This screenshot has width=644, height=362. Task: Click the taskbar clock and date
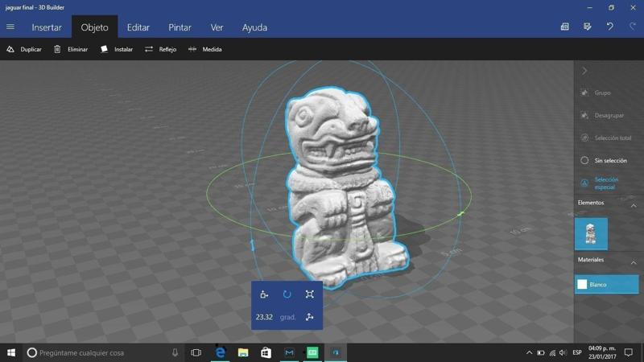[x=602, y=352]
